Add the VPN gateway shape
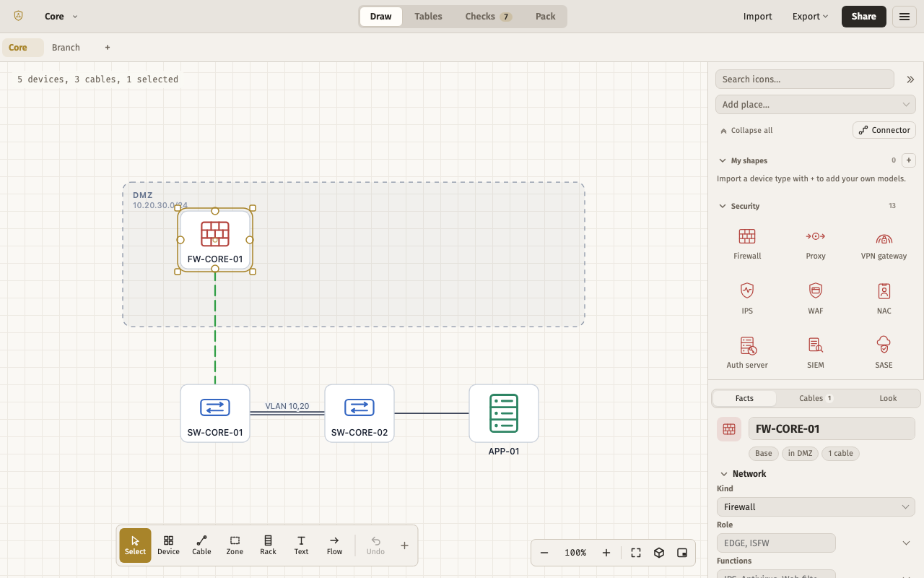924x578 pixels. pyautogui.click(x=884, y=244)
